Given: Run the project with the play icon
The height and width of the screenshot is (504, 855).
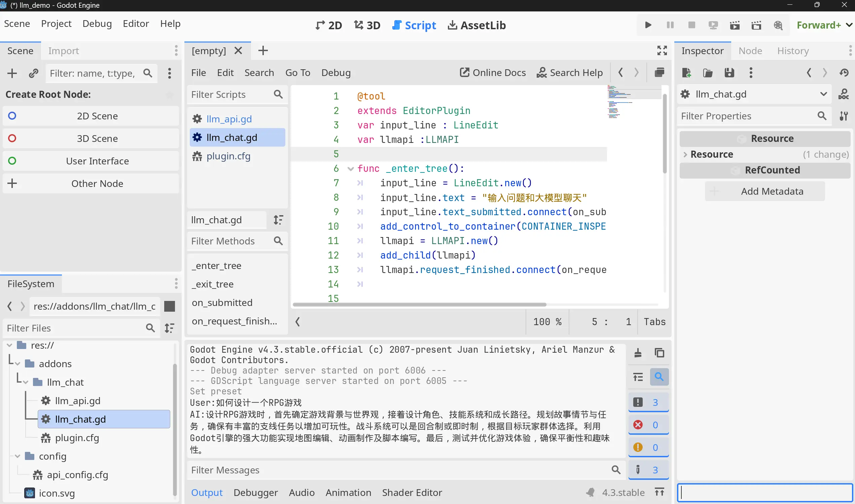Looking at the screenshot, I should (648, 25).
